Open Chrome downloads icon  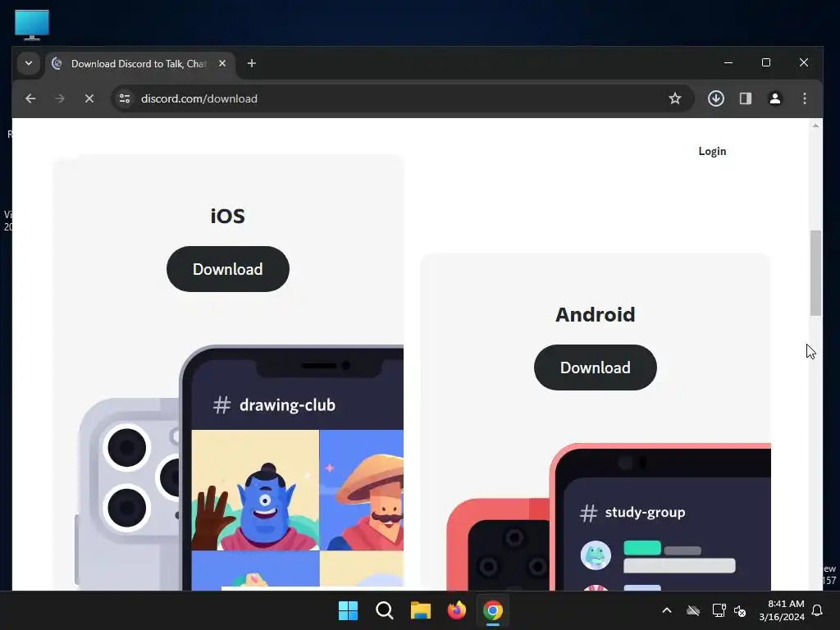tap(716, 98)
